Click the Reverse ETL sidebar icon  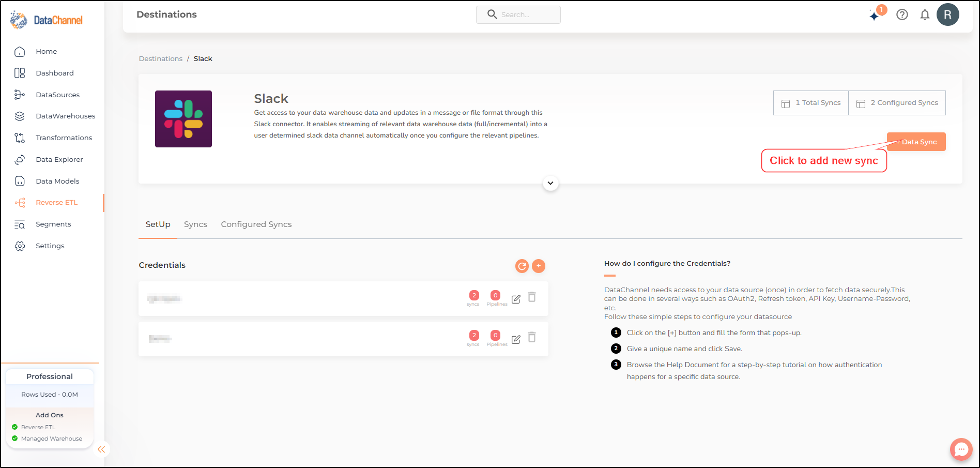(x=20, y=203)
